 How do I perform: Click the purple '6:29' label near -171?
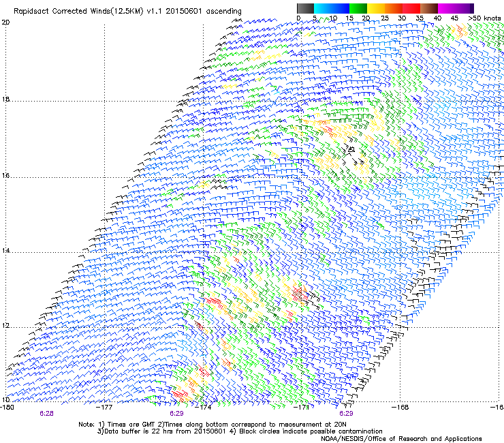(x=346, y=414)
